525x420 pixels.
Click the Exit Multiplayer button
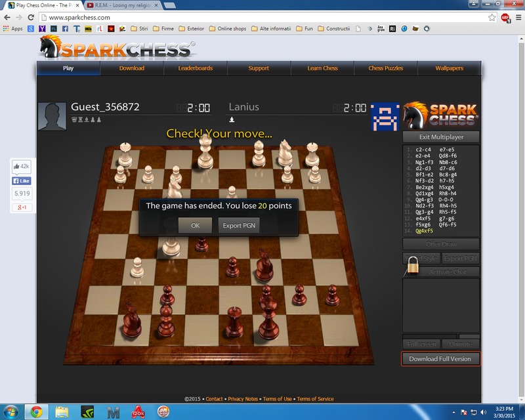point(441,137)
